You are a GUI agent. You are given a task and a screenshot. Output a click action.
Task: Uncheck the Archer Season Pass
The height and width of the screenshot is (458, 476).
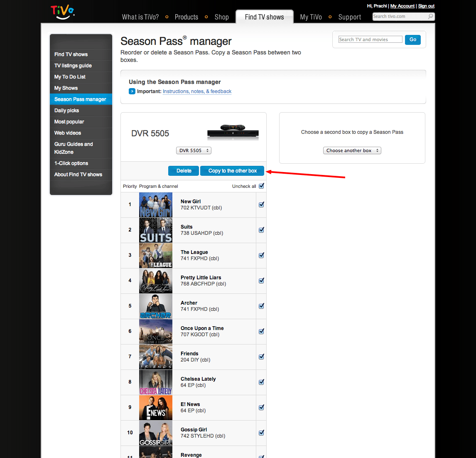tap(261, 306)
